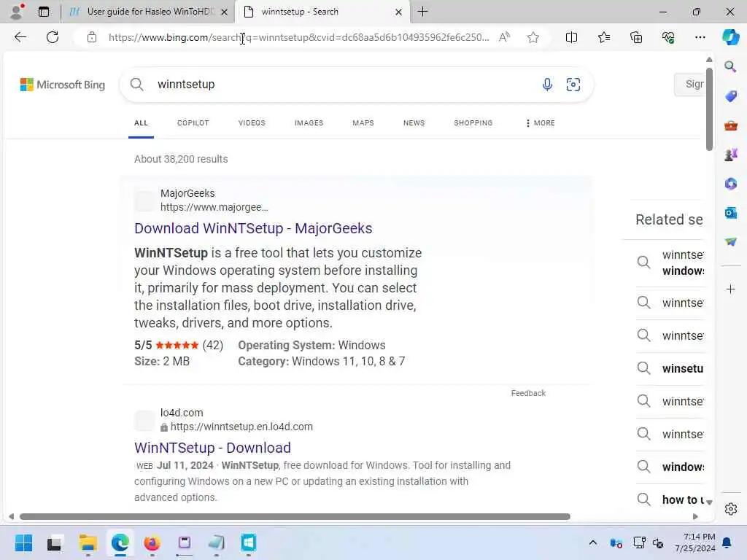
Task: Switch to VIDEOS search tab
Action: tap(252, 122)
